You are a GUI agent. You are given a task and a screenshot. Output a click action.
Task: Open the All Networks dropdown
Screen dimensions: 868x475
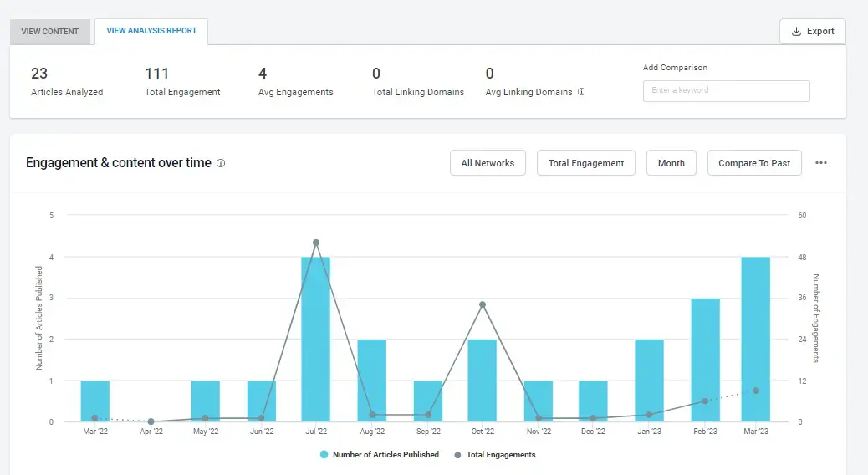pyautogui.click(x=488, y=163)
